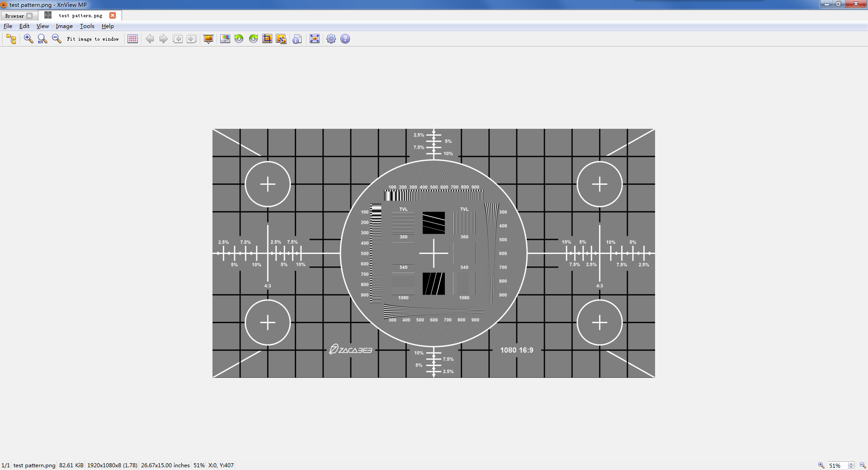
Task: Open the Settings gear
Action: tap(331, 39)
